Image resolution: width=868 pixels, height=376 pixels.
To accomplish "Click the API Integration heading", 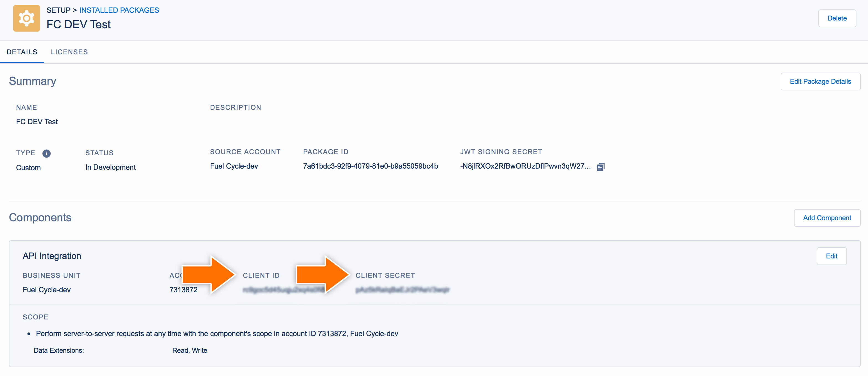I will coord(52,256).
